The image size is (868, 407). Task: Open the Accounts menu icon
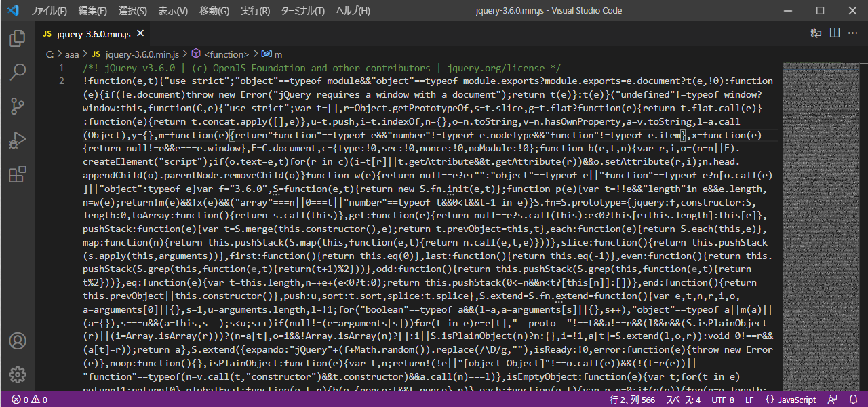[x=18, y=341]
